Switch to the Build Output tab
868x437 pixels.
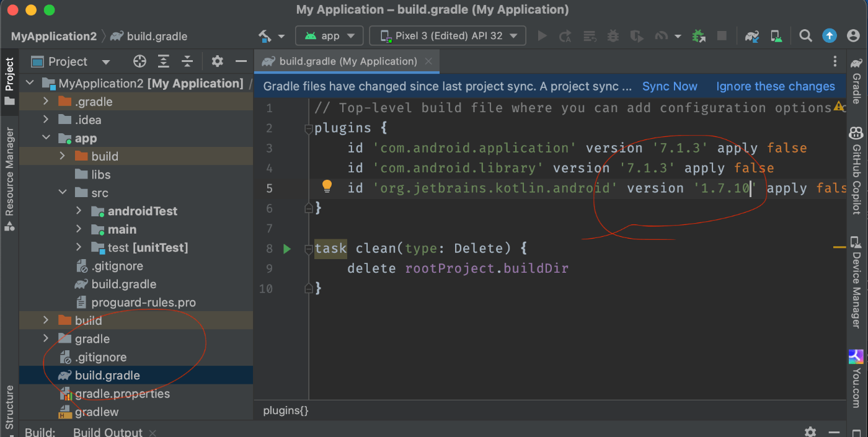tap(108, 432)
